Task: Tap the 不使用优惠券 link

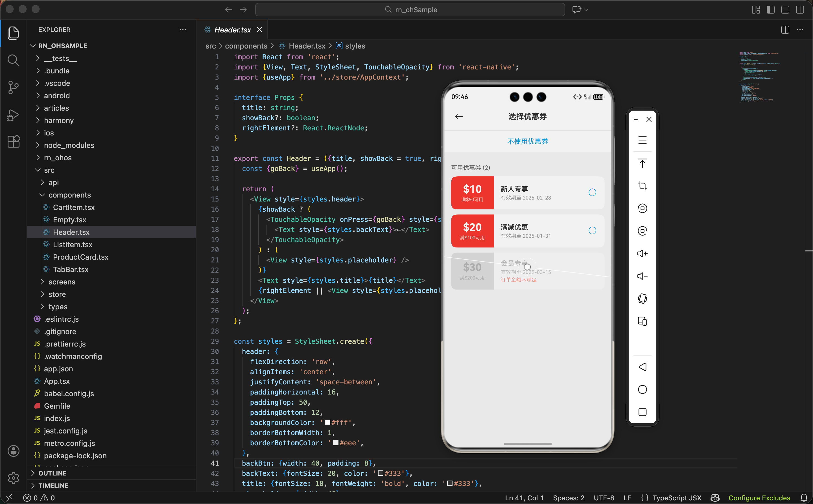Action: pyautogui.click(x=527, y=141)
